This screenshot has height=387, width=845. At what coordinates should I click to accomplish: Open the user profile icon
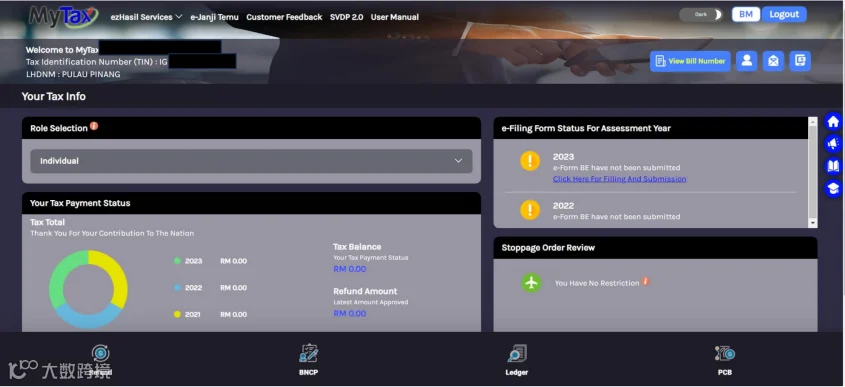pos(747,61)
